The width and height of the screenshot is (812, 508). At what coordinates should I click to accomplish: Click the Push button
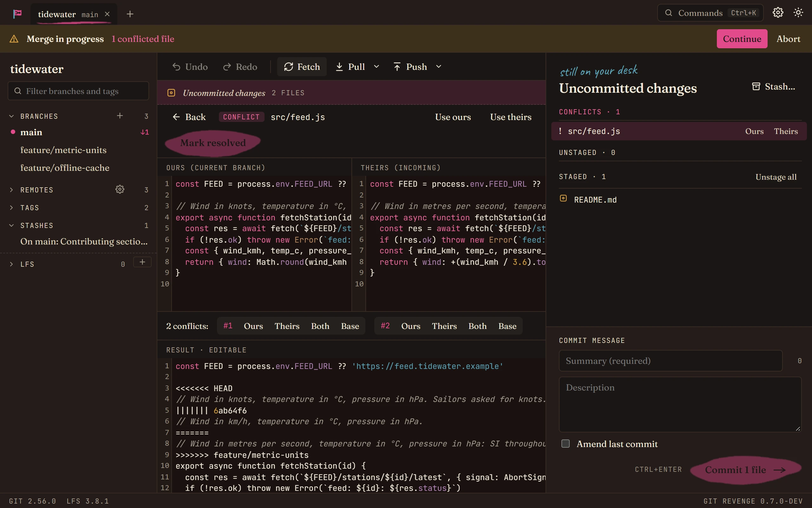click(410, 67)
